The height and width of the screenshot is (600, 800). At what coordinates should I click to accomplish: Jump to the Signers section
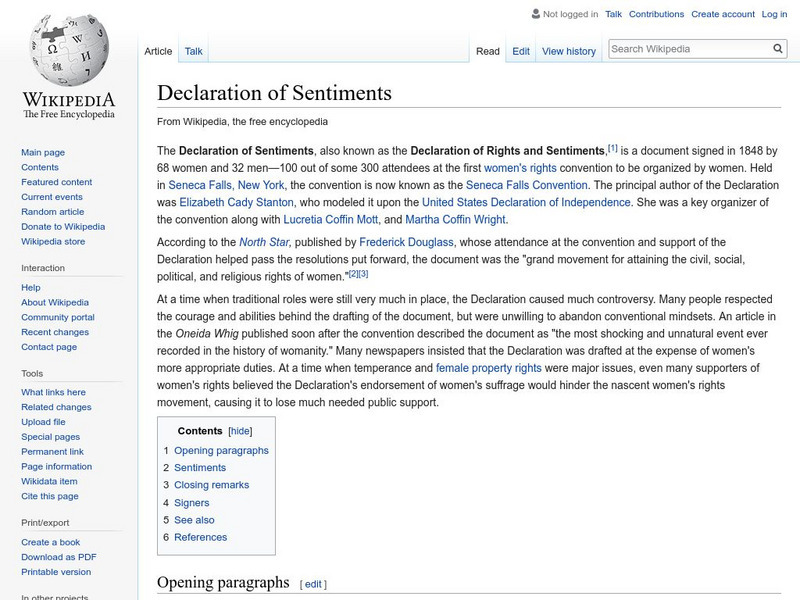click(191, 503)
